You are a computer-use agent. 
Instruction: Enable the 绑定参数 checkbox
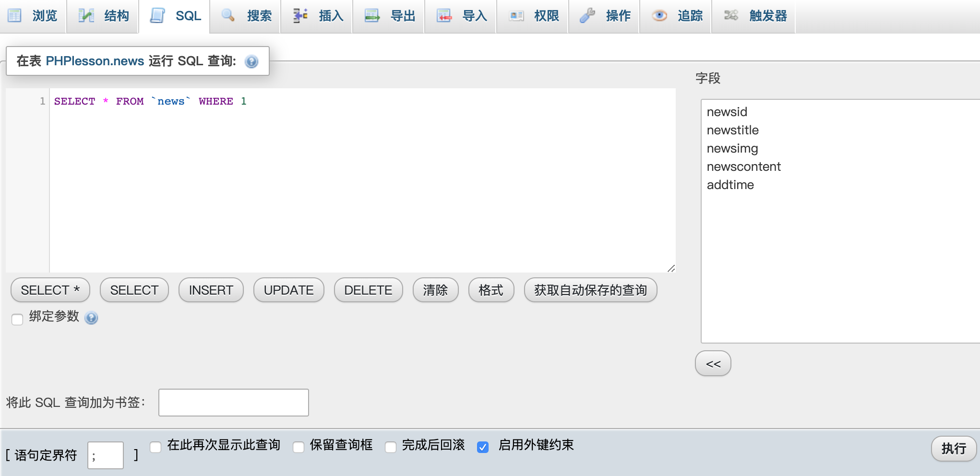coord(17,319)
